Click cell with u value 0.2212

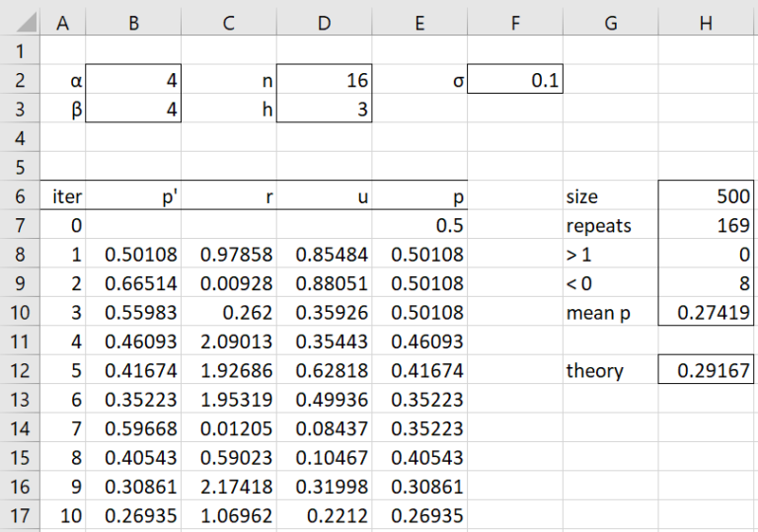[x=325, y=515]
